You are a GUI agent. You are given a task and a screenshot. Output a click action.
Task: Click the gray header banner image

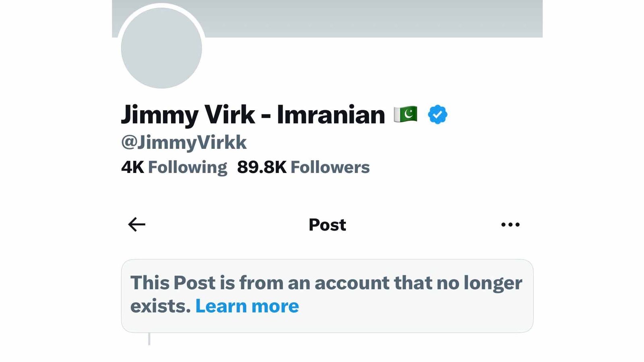362,19
